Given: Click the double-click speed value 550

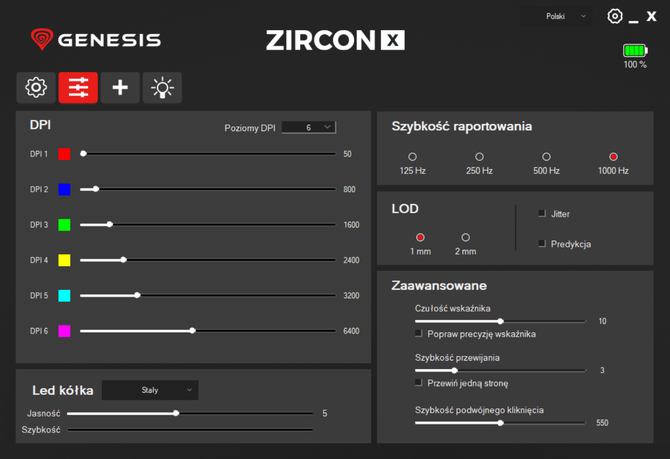Looking at the screenshot, I should [602, 423].
